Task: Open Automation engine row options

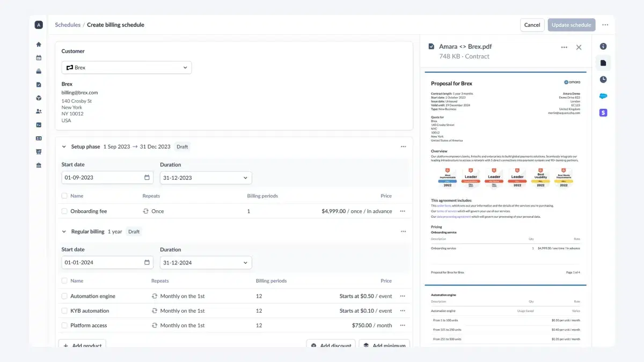Action: [x=402, y=296]
